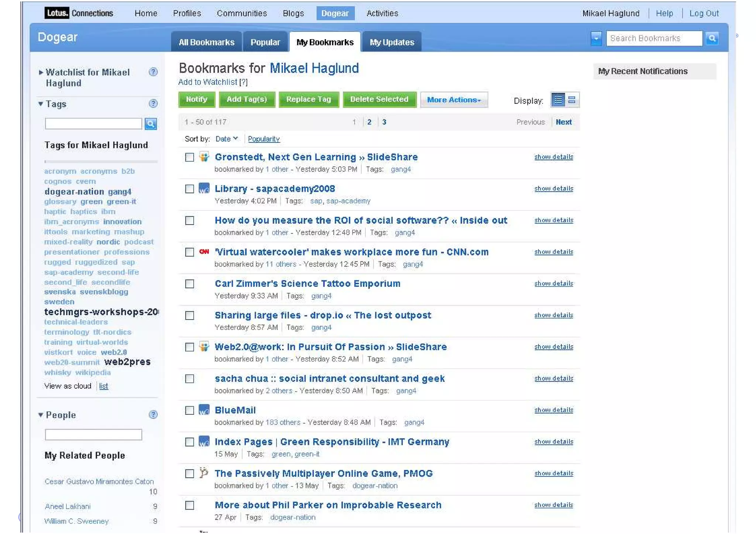Click the Search Bookmarks magnifier icon
This screenshot has height=534, width=756.
click(712, 38)
